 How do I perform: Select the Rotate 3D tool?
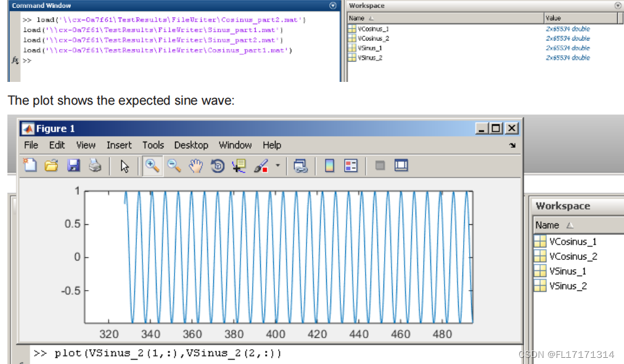(218, 166)
